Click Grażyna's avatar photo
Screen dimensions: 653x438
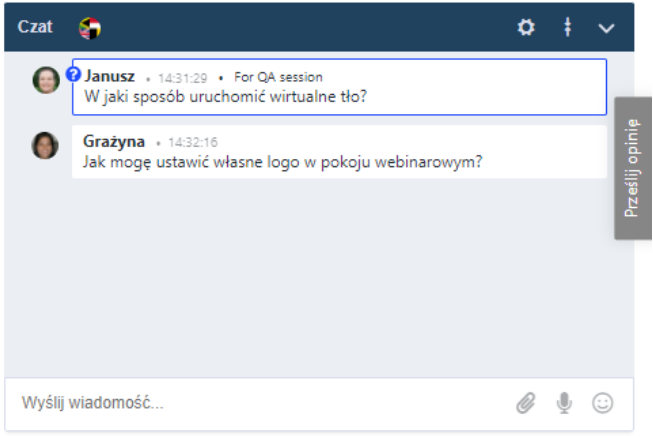pyautogui.click(x=45, y=145)
